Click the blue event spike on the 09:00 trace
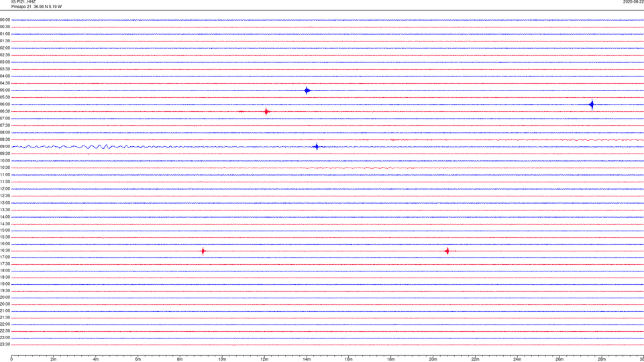This screenshot has width=644, height=362. click(x=317, y=147)
